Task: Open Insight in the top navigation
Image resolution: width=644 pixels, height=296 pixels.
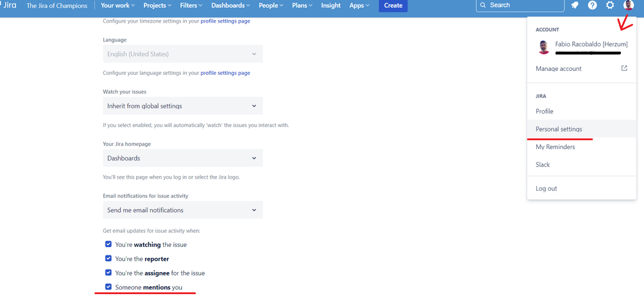Action: pos(331,5)
